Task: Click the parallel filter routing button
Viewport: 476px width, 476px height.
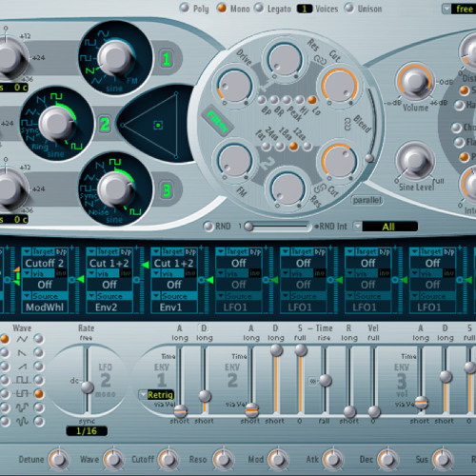Action: pos(367,200)
